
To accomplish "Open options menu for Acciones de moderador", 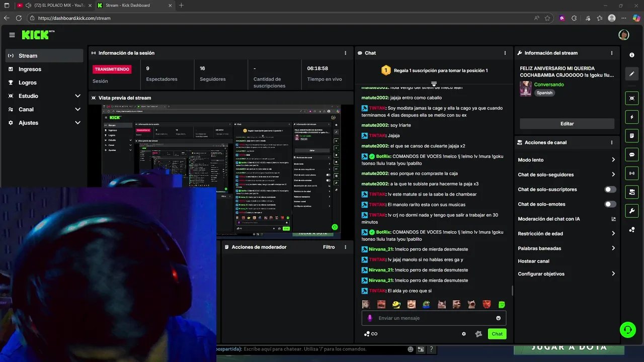I will tap(345, 247).
